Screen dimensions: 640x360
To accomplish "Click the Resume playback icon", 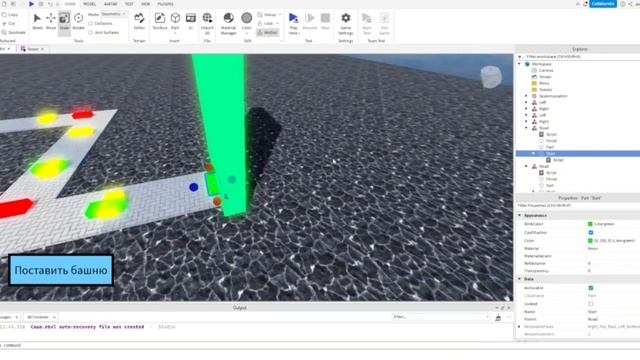I will 310,18.
